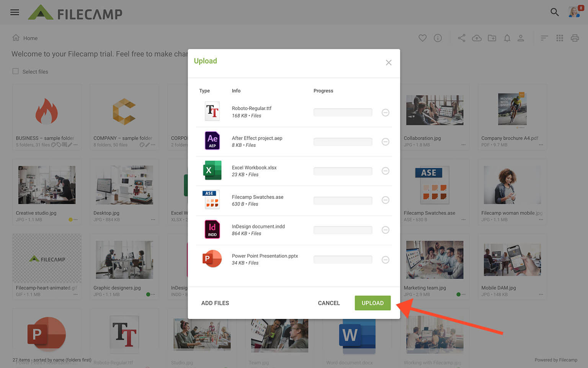Viewport: 588px width, 368px height.
Task: Click the PowerPoint file icon in dialog
Action: (212, 259)
